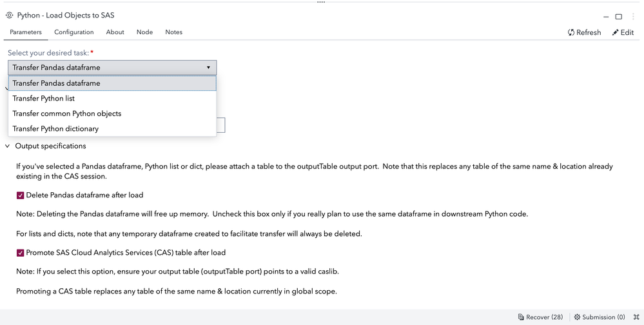Go to the About tab
This screenshot has width=644, height=325.
click(x=115, y=32)
